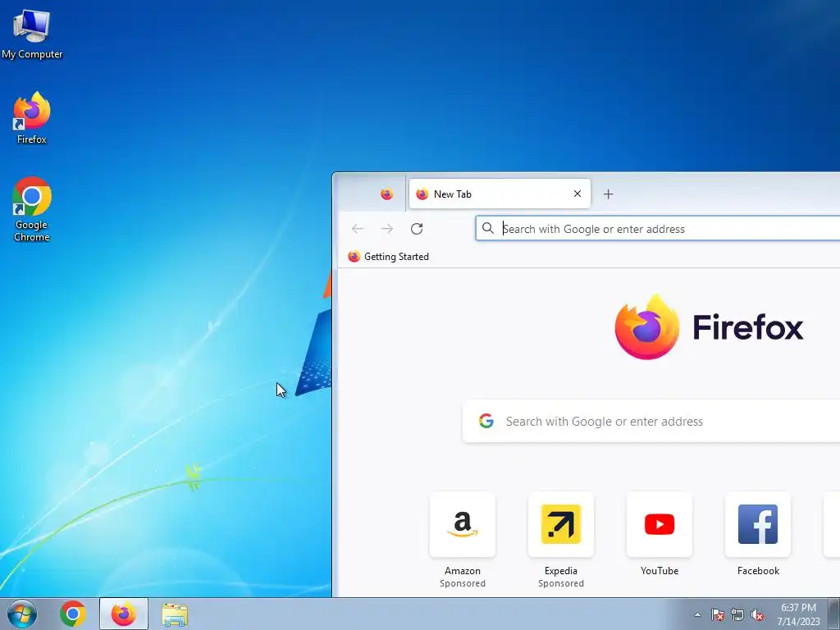Open the Getting Started bookmark
Viewport: 840px width, 630px height.
click(388, 257)
